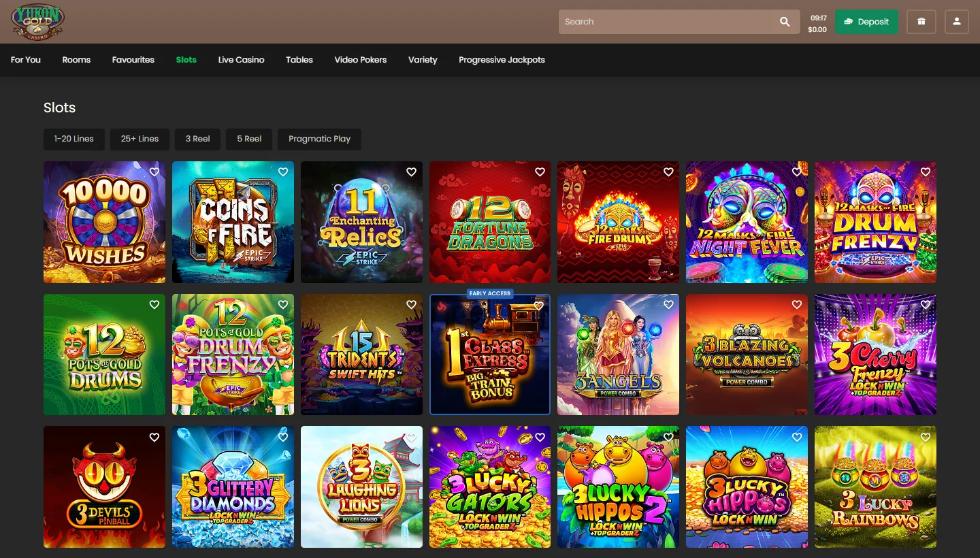Launch the 3 Angels Power Combo game
The image size is (980, 558).
[x=618, y=355]
